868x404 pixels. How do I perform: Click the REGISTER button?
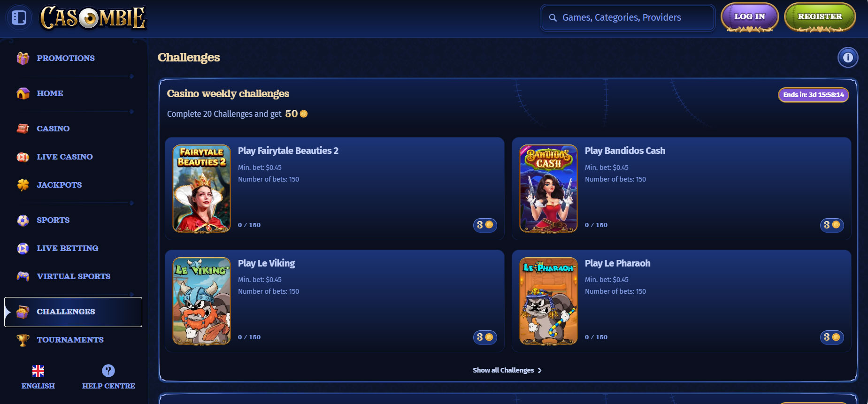click(x=820, y=17)
